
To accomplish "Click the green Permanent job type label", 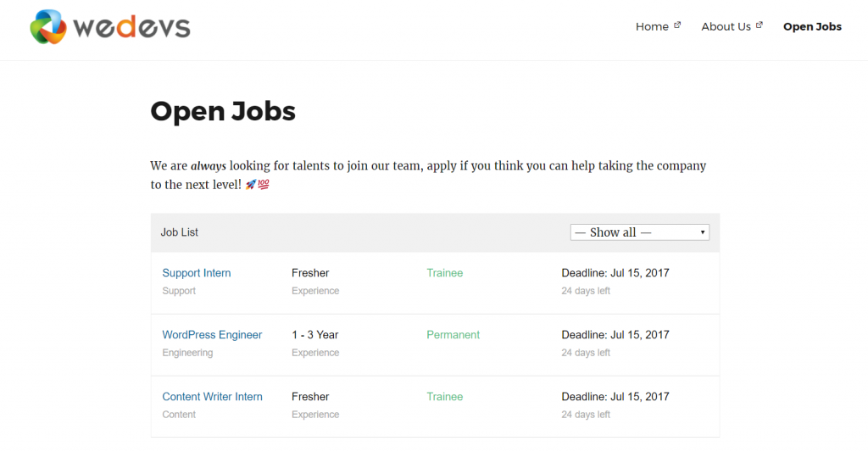I will click(453, 335).
